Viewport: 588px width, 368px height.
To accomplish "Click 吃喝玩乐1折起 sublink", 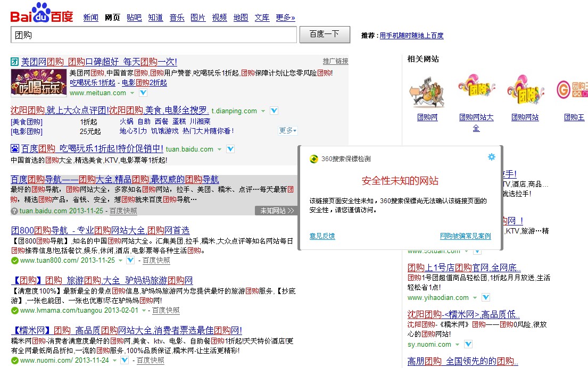I will click(93, 83).
